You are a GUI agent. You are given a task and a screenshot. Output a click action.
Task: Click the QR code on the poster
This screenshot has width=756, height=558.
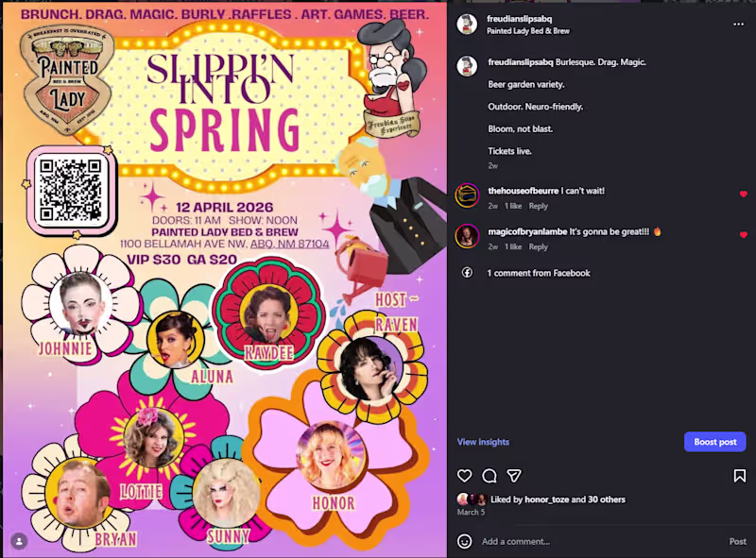(70, 191)
